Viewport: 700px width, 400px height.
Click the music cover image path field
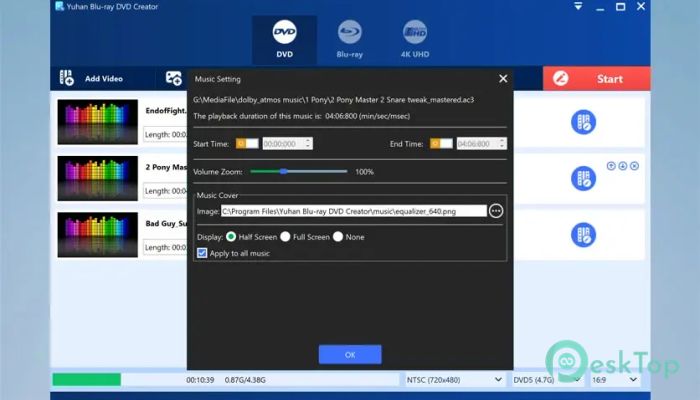coord(354,211)
